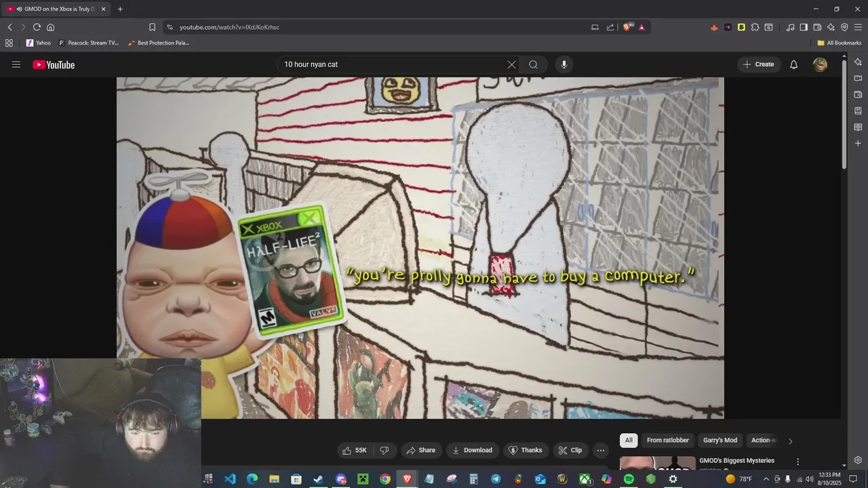The image size is (868, 488).
Task: Select the All filter chip
Action: point(629,440)
